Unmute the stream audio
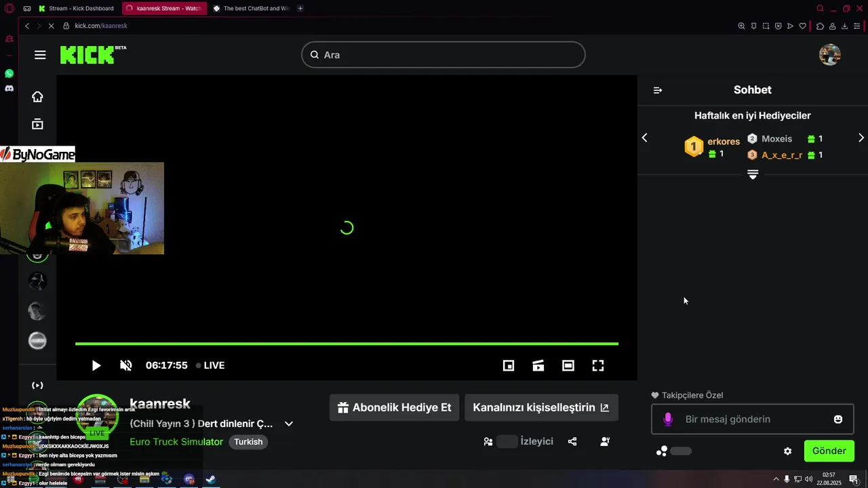The height and width of the screenshot is (488, 868). pos(126,365)
